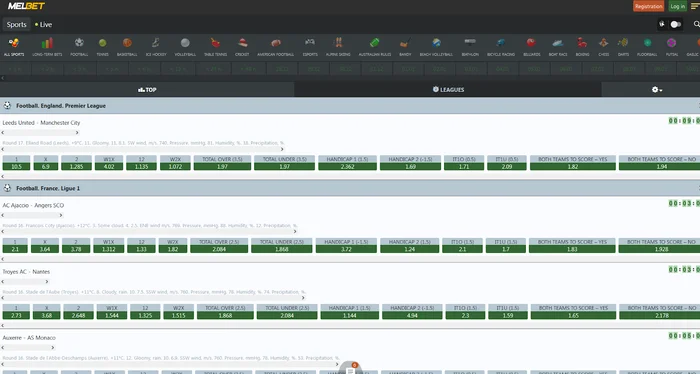The width and height of the screenshot is (700, 374).
Task: Click the search magnifier icon
Action: tap(696, 24)
